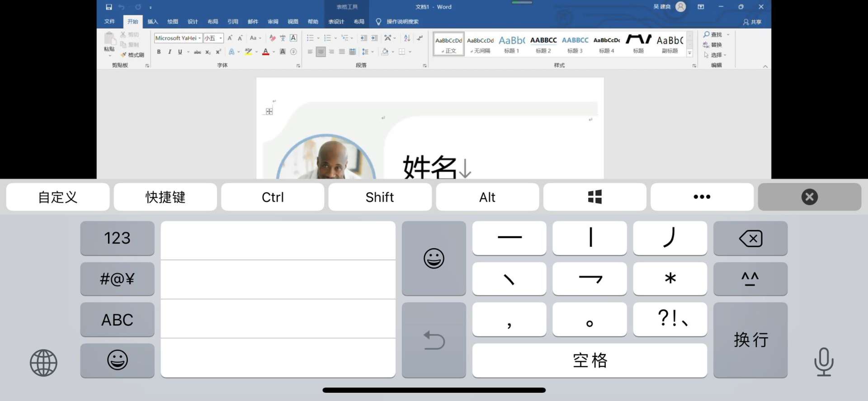
Task: Toggle center alignment
Action: click(321, 52)
